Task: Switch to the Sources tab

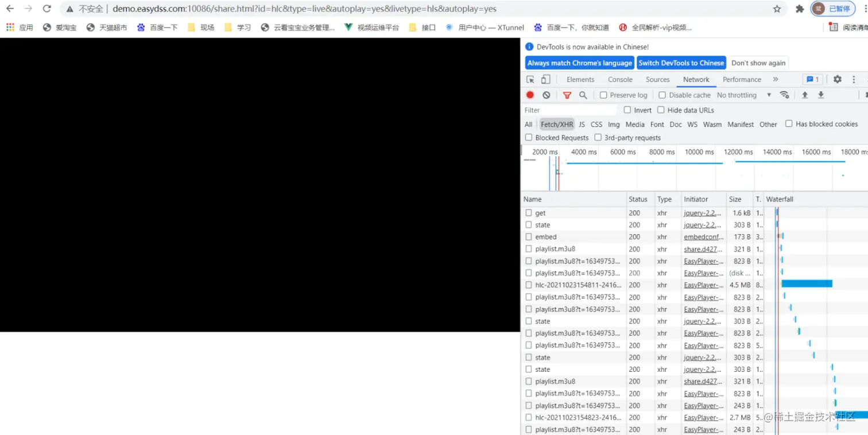Action: point(657,79)
